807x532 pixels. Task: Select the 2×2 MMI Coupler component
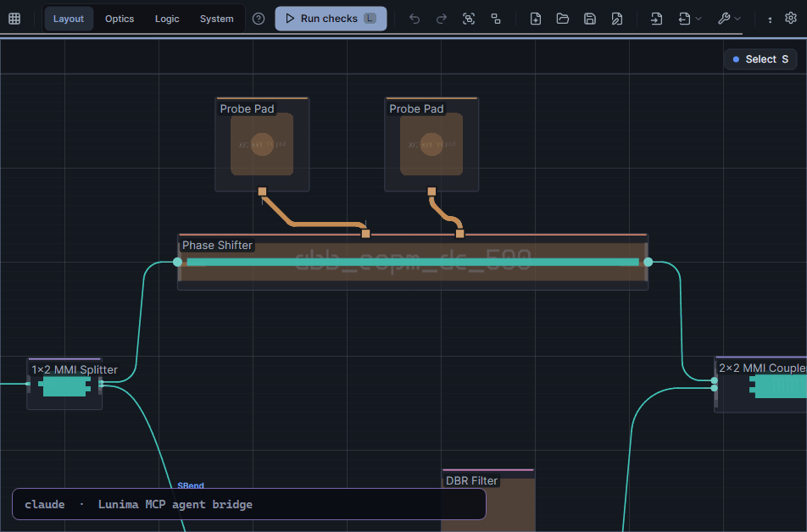760,385
